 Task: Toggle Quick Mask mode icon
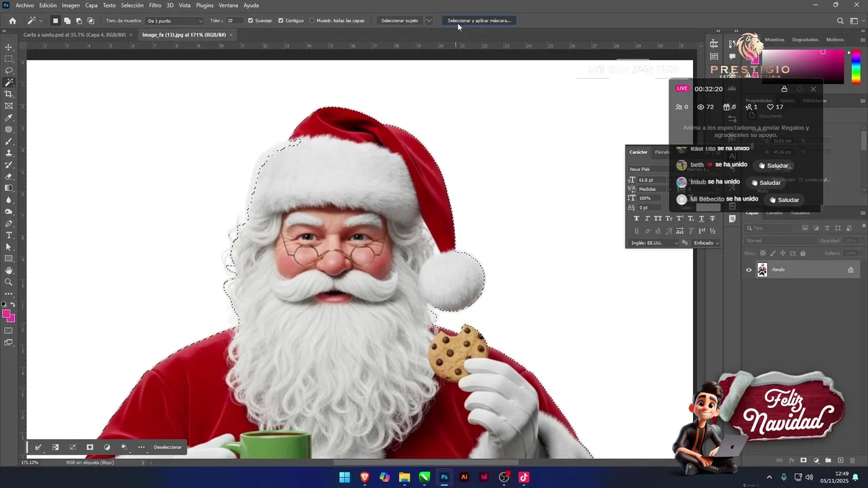[x=9, y=331]
